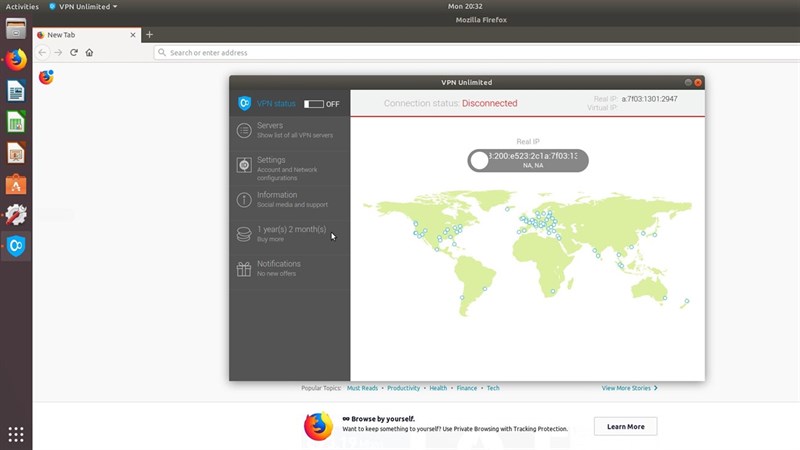Toggle the VPN status switch on
The width and height of the screenshot is (800, 450).
(x=314, y=104)
